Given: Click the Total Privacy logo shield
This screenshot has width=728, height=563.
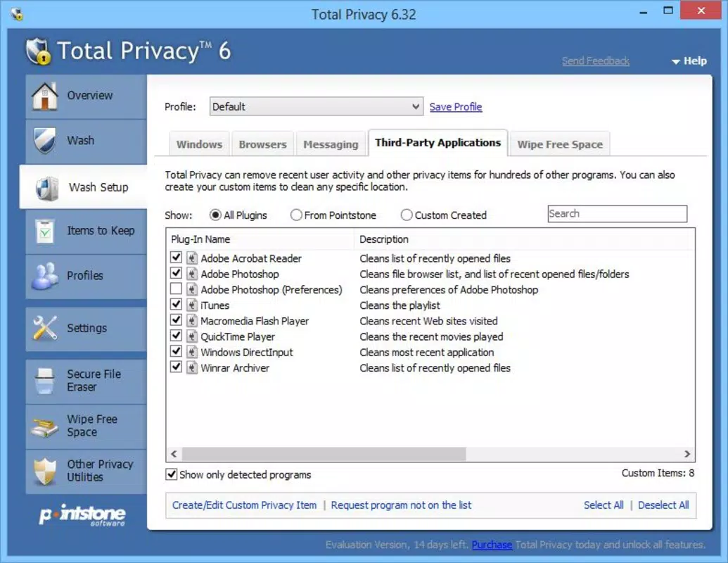Looking at the screenshot, I should click(39, 51).
